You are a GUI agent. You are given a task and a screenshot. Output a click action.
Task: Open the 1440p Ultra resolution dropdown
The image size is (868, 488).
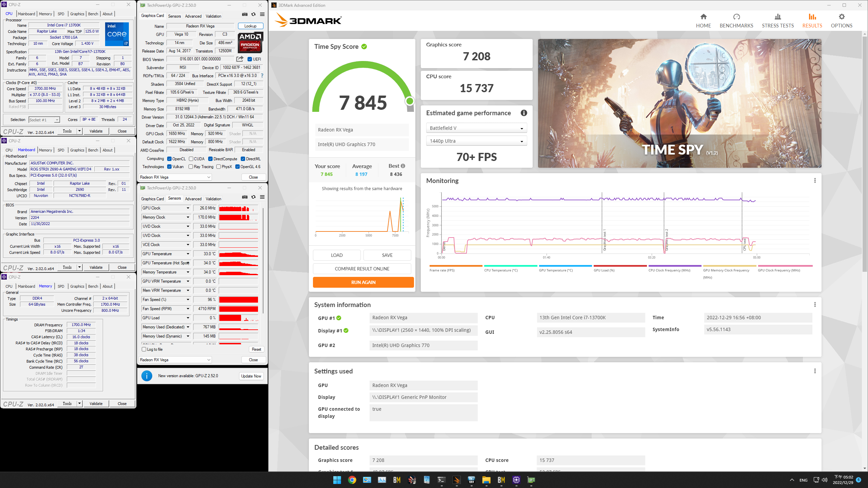click(x=476, y=141)
